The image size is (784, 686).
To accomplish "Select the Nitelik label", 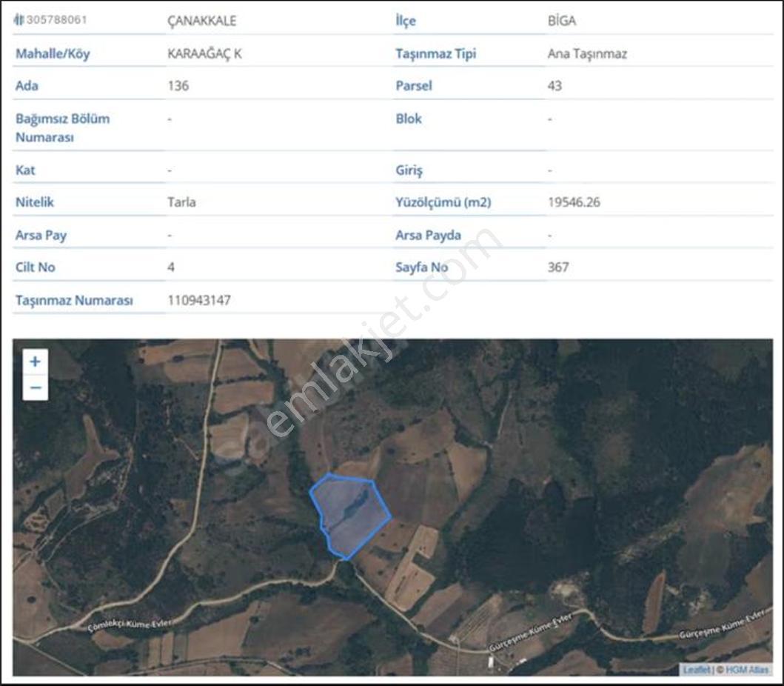I will [35, 202].
